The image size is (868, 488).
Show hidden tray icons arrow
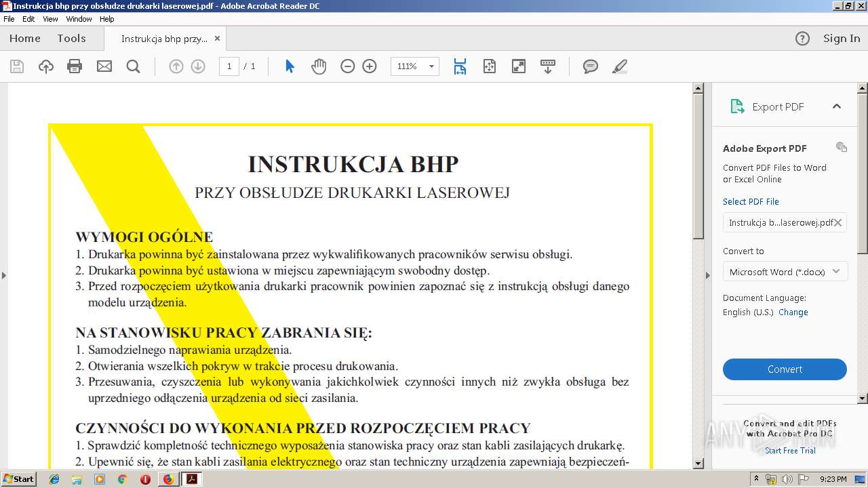756,479
